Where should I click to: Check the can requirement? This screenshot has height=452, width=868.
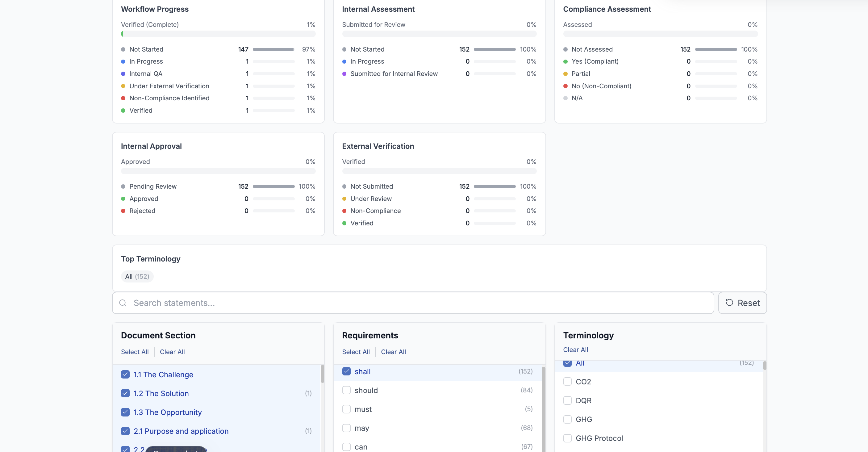click(x=346, y=447)
